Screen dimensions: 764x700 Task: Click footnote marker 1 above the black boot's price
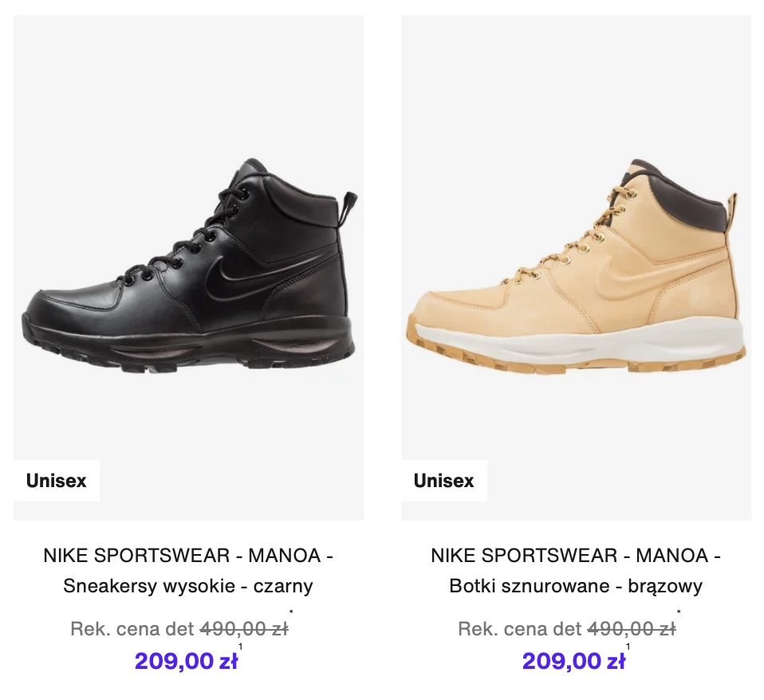(x=239, y=647)
